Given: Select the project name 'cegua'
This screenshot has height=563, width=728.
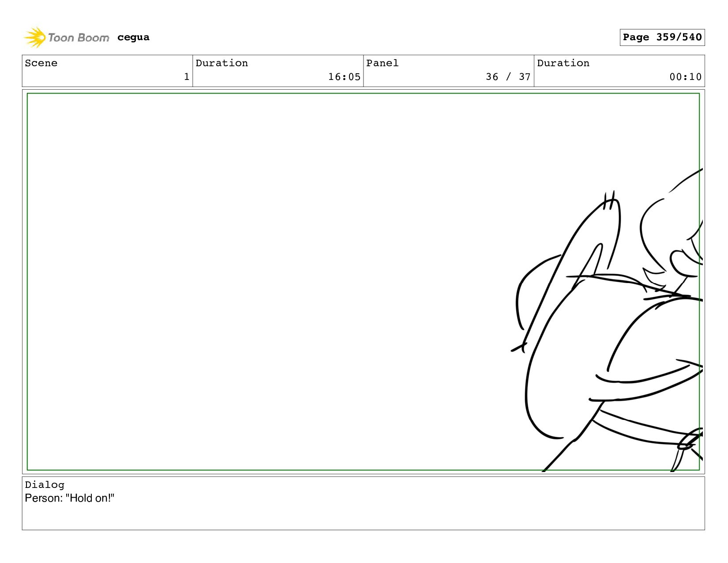Looking at the screenshot, I should (x=133, y=38).
